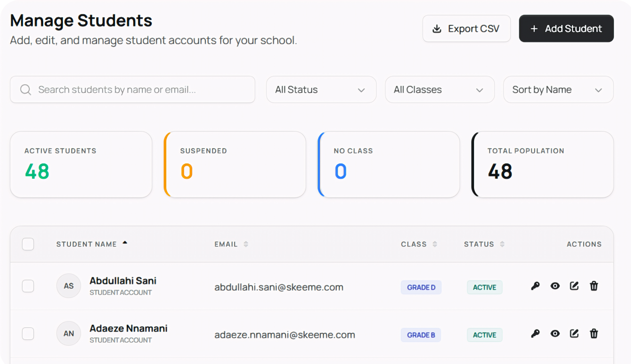Expand the Sort by Name dropdown
631x364 pixels.
558,90
